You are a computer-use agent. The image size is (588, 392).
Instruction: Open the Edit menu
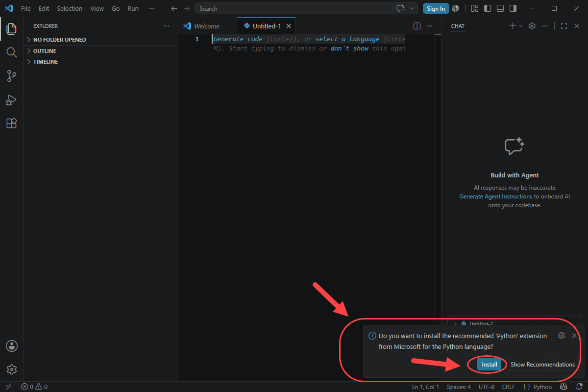[x=44, y=8]
